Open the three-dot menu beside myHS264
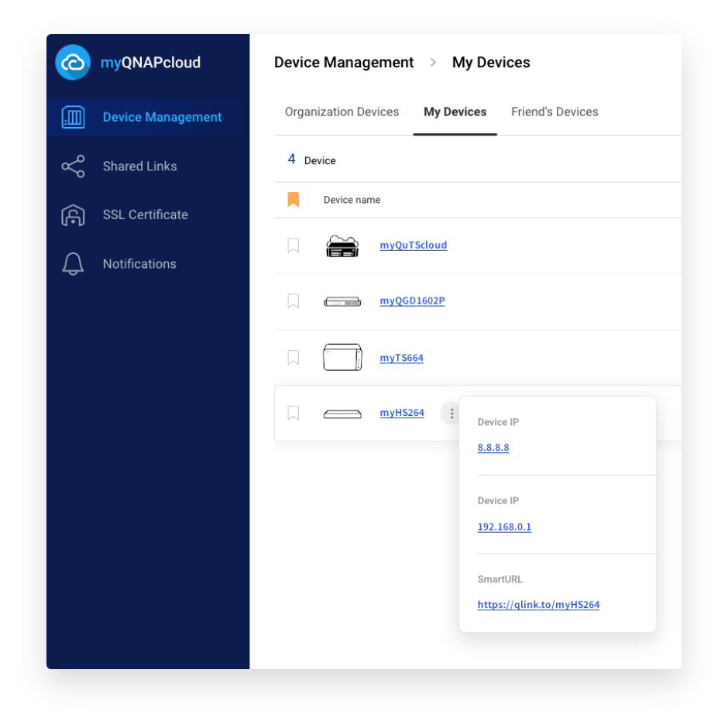Viewport: 728px width, 728px height. [x=451, y=414]
